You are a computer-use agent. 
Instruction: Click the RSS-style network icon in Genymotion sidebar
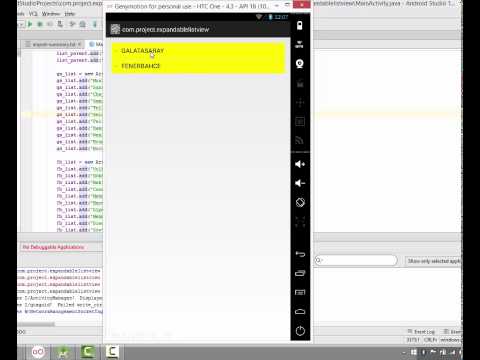coord(300,141)
